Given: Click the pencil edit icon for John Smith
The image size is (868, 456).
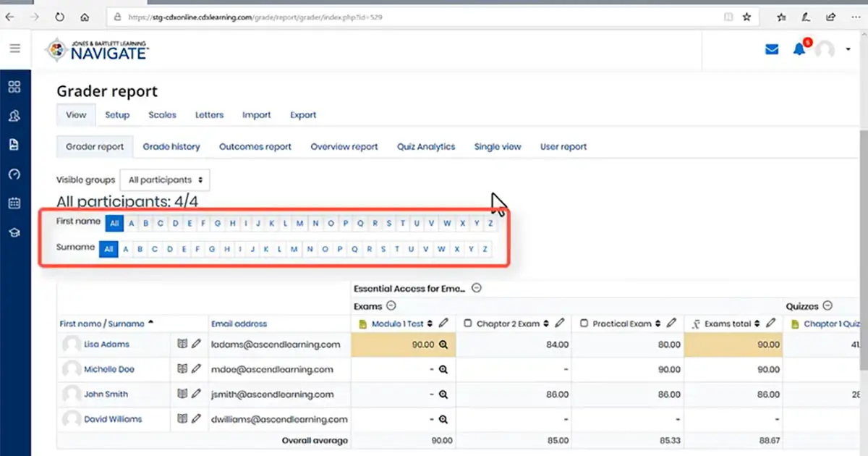Looking at the screenshot, I should tap(196, 394).
